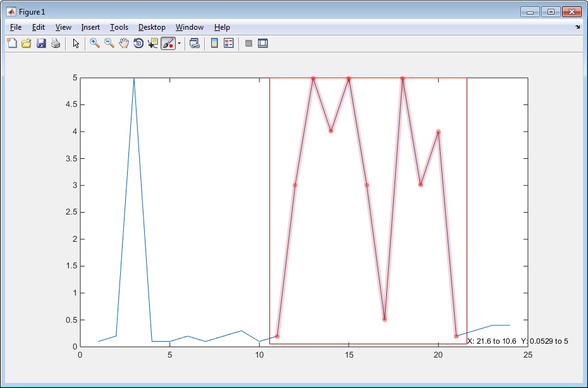Insert a legend using the toolbar button
This screenshot has height=388, width=588.
[229, 44]
